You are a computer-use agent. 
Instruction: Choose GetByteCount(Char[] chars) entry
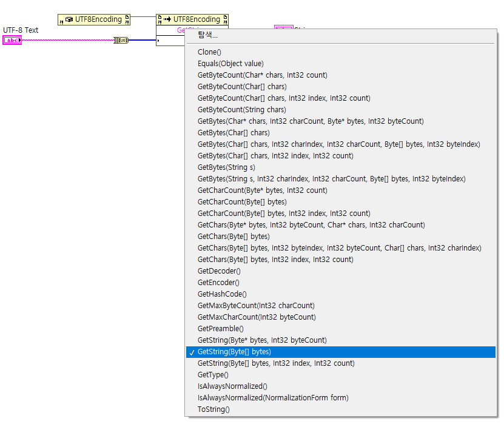coord(341,87)
